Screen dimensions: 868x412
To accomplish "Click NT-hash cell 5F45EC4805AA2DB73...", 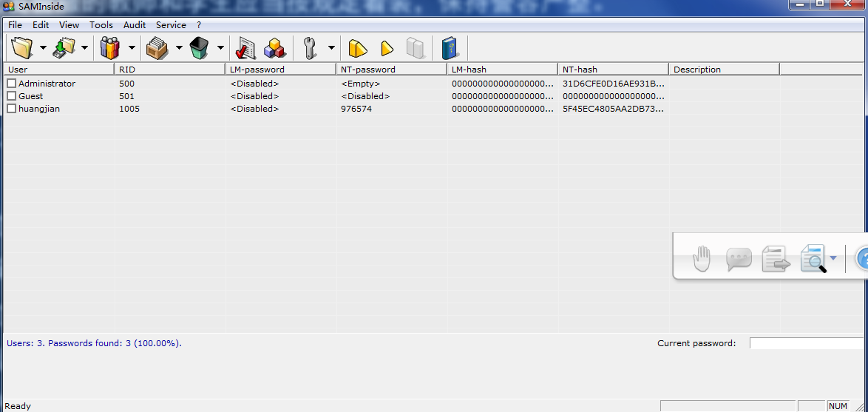I will pos(614,109).
